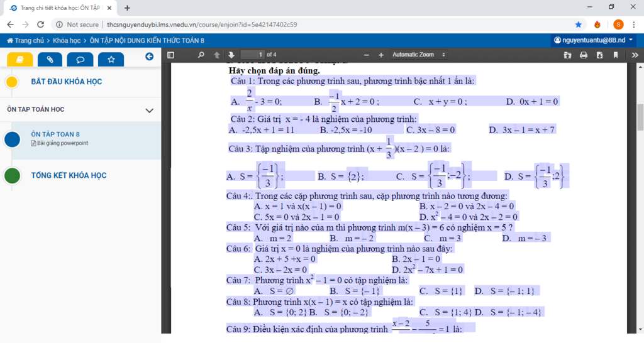Open BẮT ĐẦU KHÓA HỌC step
The width and height of the screenshot is (644, 343).
click(67, 82)
